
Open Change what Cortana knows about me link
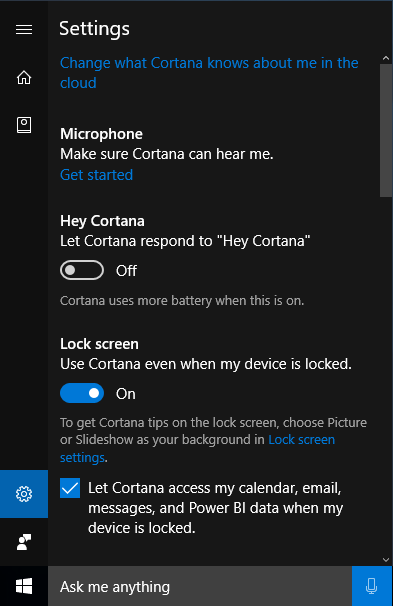click(209, 73)
